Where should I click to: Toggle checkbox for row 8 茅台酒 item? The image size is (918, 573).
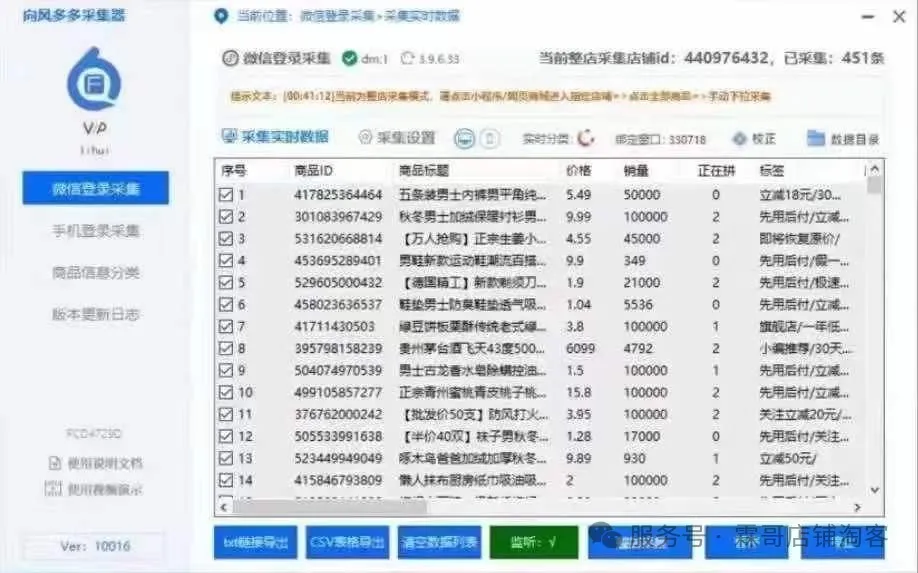[226, 348]
